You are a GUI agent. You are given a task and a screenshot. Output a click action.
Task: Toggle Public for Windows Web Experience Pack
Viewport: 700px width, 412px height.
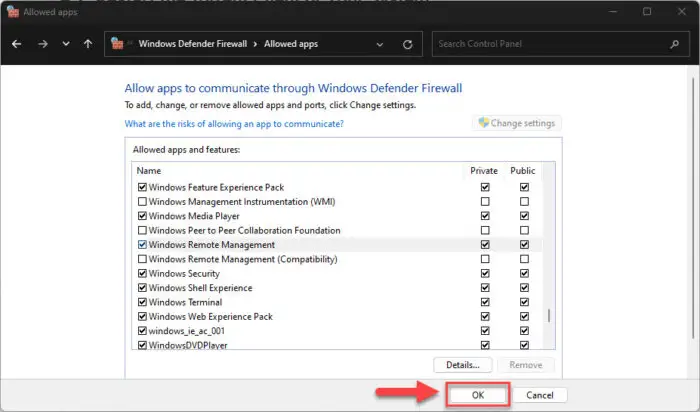pos(524,316)
